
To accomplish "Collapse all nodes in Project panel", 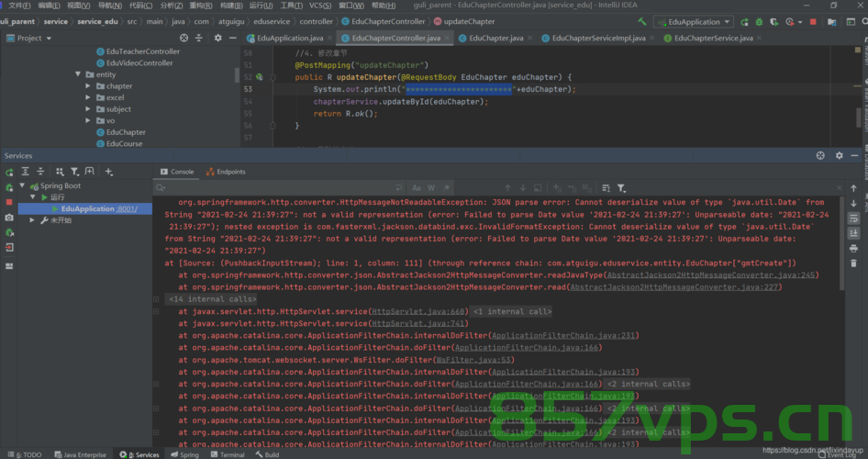I will tap(199, 38).
